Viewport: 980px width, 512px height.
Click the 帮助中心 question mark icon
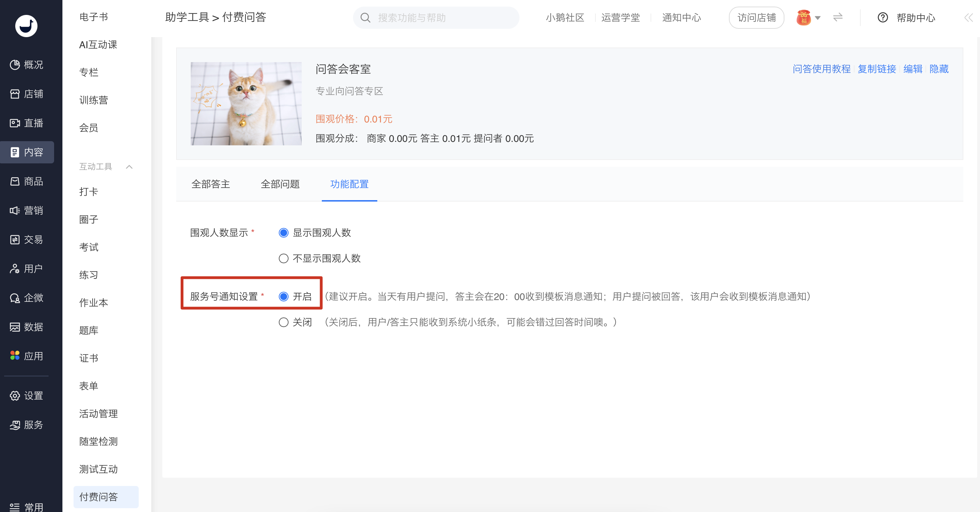[883, 17]
